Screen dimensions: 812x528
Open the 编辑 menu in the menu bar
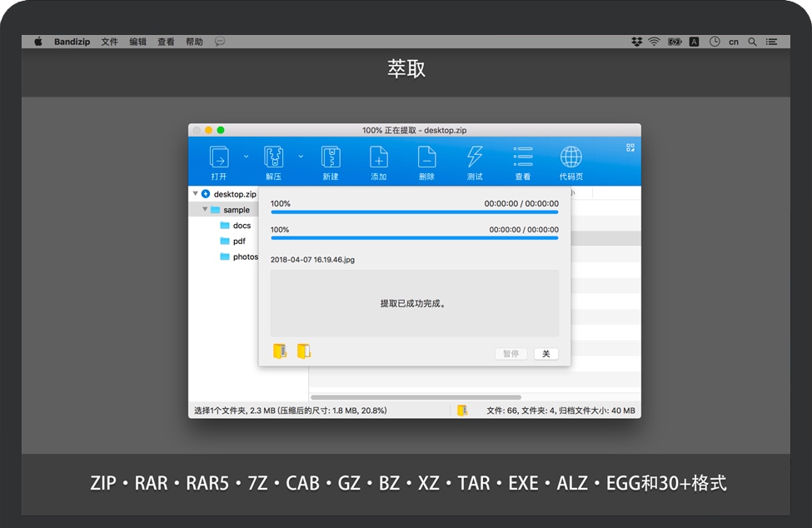tap(137, 42)
